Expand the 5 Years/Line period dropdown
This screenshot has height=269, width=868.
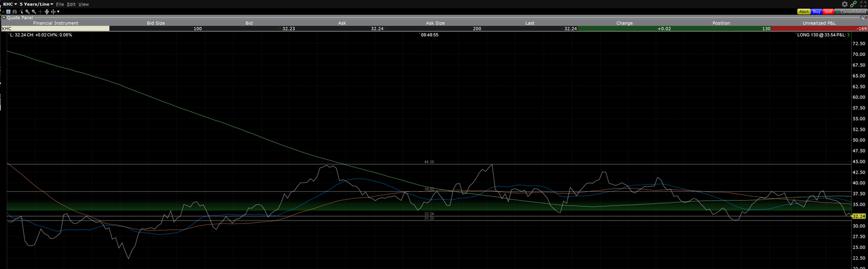tap(36, 4)
